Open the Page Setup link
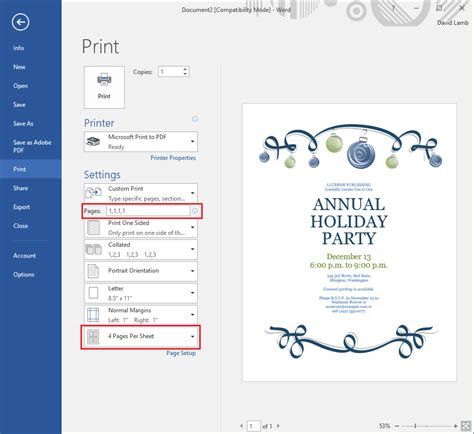Image resolution: width=474 pixels, height=434 pixels. pyautogui.click(x=181, y=353)
